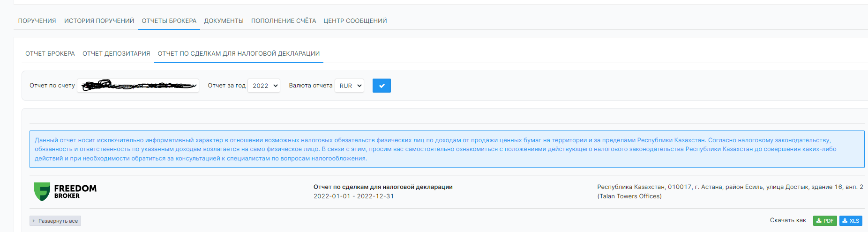Click the label Скачать как
Viewport: 868px width, 232px height.
click(x=788, y=220)
